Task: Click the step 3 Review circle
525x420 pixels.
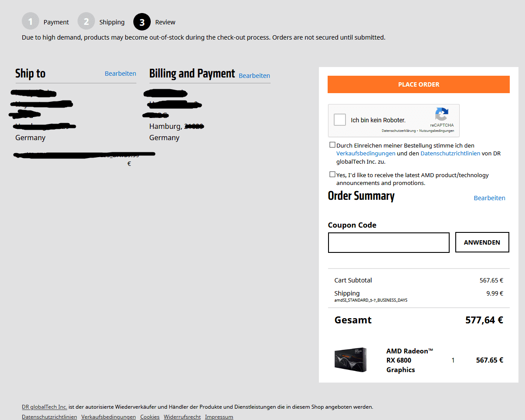Action: [142, 22]
